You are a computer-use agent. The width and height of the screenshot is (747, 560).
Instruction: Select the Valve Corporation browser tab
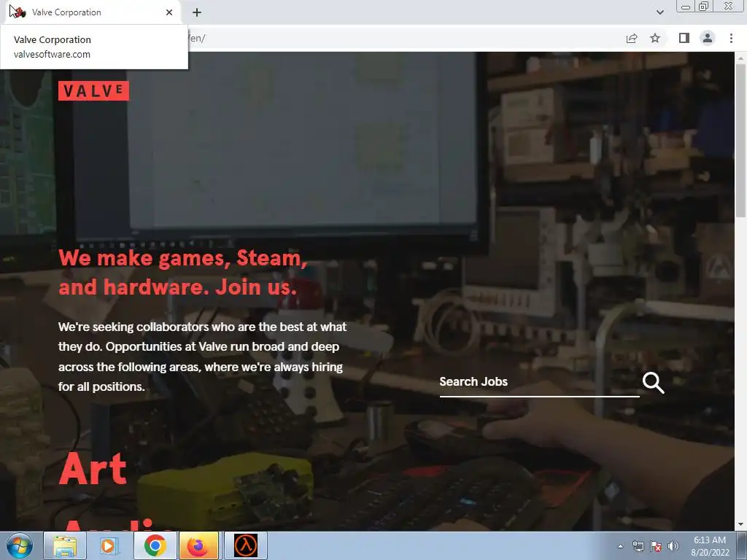click(93, 12)
